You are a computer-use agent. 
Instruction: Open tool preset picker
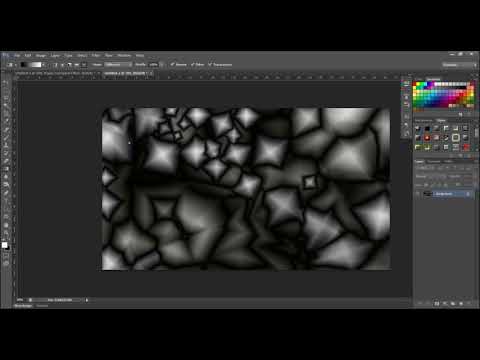click(12, 65)
